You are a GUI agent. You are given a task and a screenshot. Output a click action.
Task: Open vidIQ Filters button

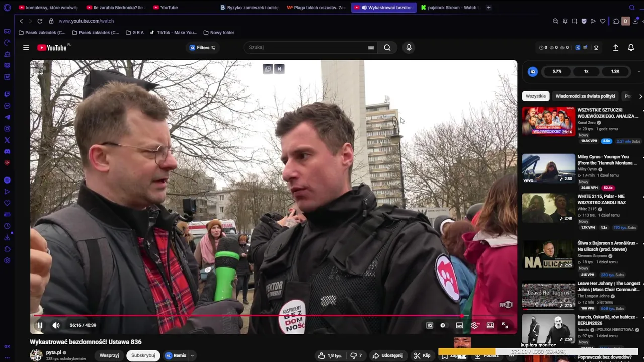202,48
